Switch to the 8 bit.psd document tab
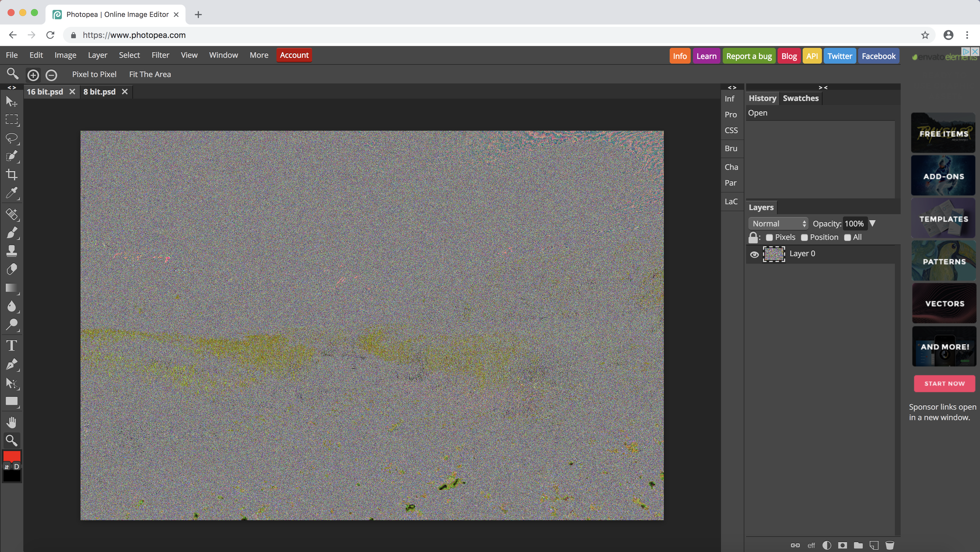 (x=99, y=91)
